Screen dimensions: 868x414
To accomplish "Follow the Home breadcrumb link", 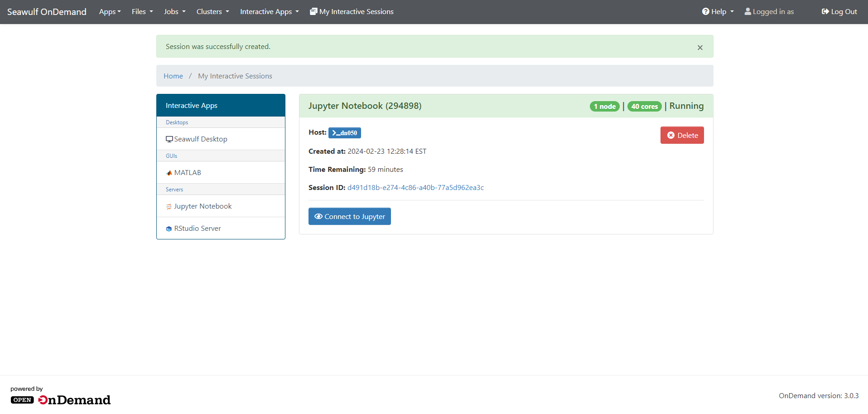I will (x=174, y=76).
